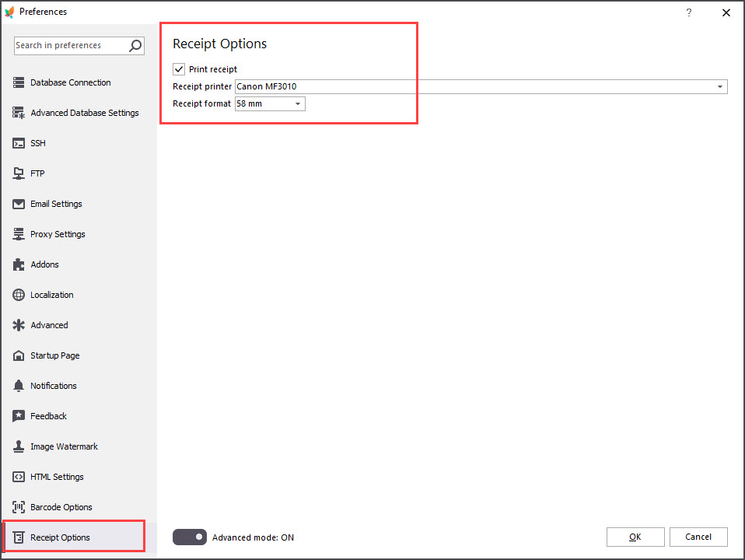The width and height of the screenshot is (745, 560).
Task: Click the Localization globe icon
Action: (19, 295)
